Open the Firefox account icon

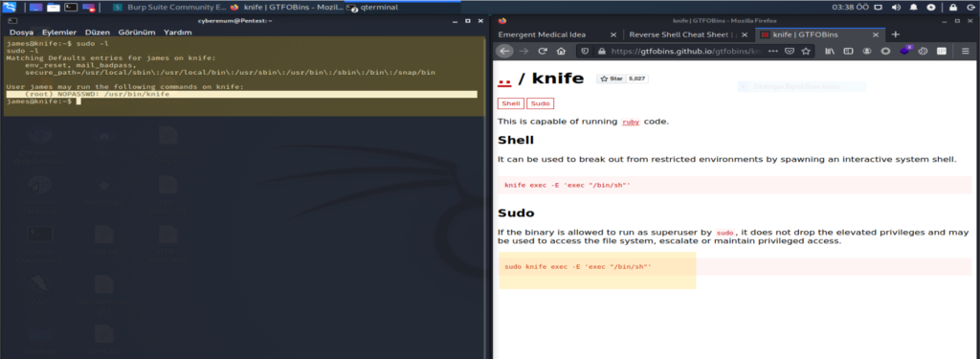click(867, 51)
